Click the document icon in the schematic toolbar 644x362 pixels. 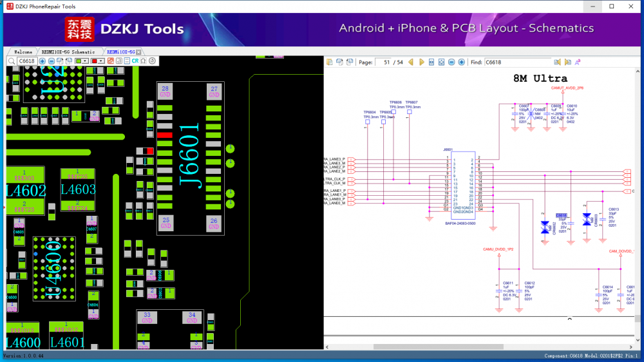tap(329, 62)
